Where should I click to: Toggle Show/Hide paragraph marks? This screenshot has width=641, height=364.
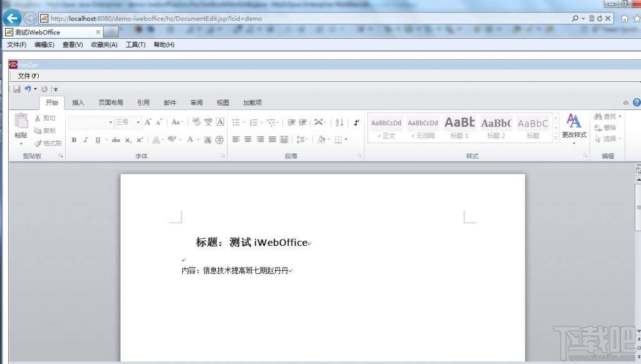(x=356, y=122)
